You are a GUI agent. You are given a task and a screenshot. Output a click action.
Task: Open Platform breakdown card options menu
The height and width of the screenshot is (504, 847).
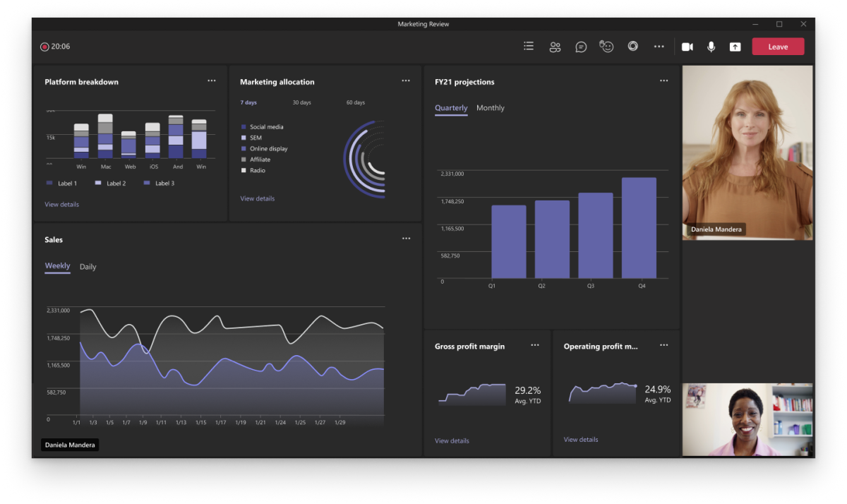[x=212, y=80]
